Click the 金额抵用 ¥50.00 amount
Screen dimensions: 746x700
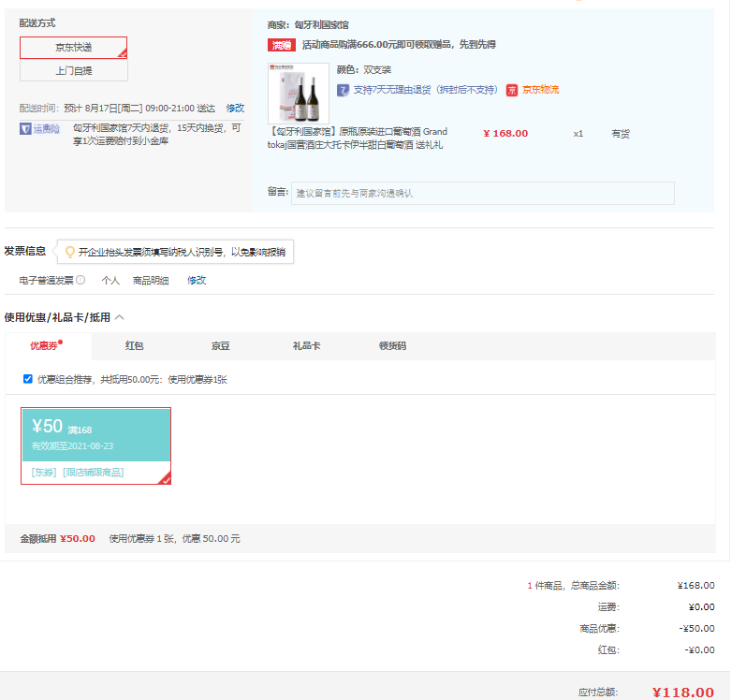point(78,539)
